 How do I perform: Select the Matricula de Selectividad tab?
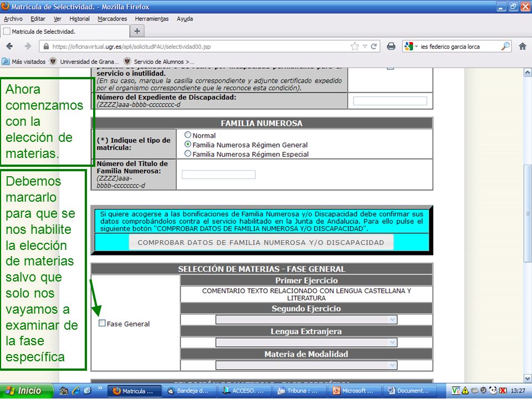(64, 32)
